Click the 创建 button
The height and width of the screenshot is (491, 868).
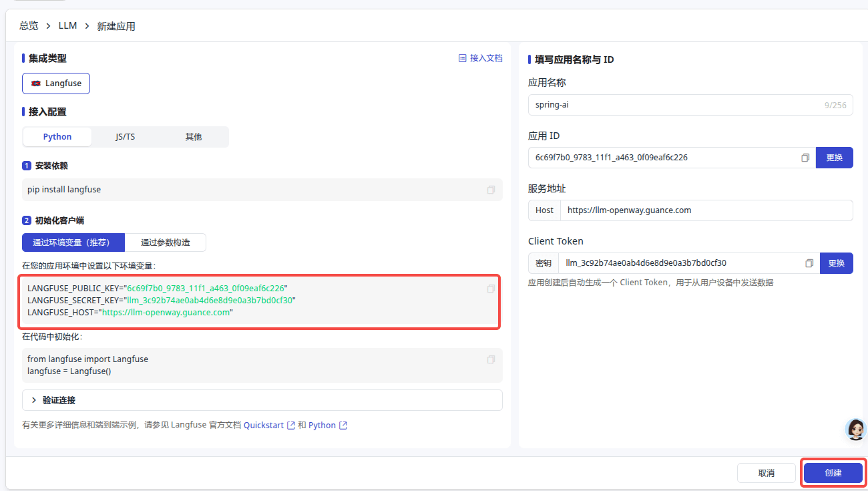click(833, 473)
